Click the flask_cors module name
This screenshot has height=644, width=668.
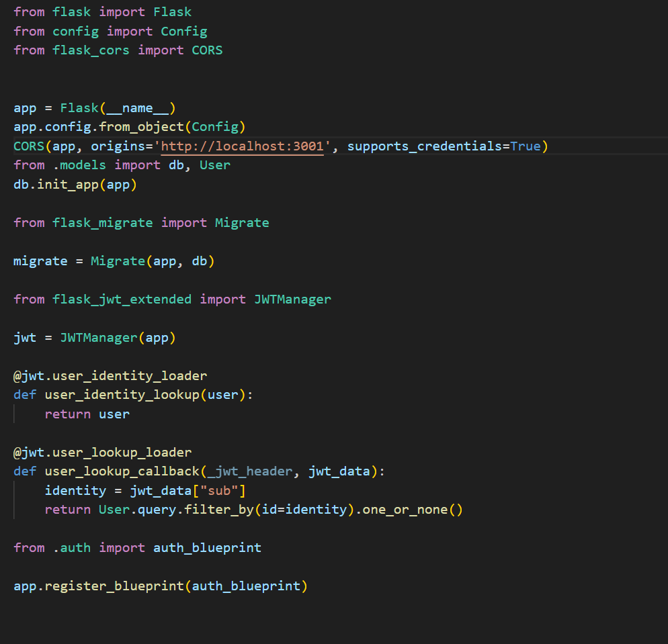point(91,50)
